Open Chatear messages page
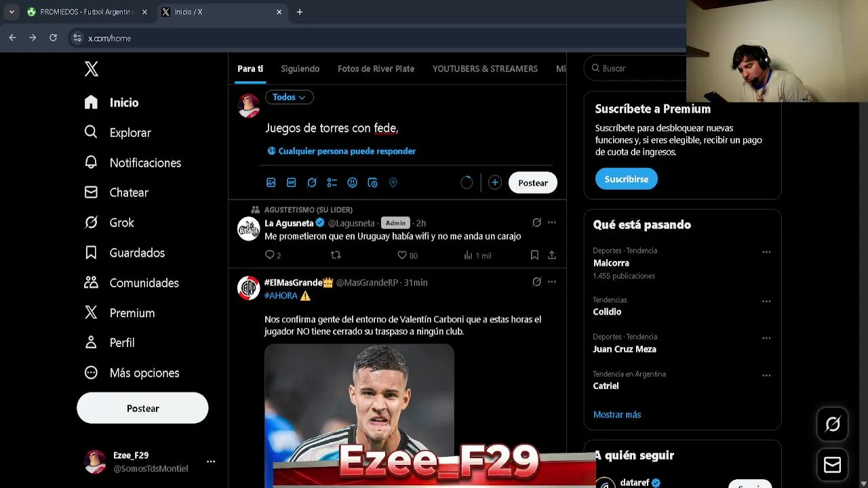This screenshot has height=488, width=868. tap(117, 192)
